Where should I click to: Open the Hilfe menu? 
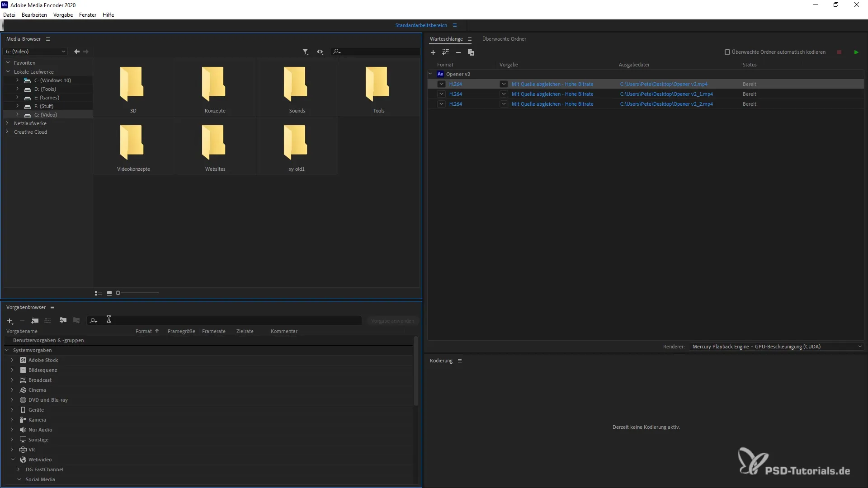point(108,15)
